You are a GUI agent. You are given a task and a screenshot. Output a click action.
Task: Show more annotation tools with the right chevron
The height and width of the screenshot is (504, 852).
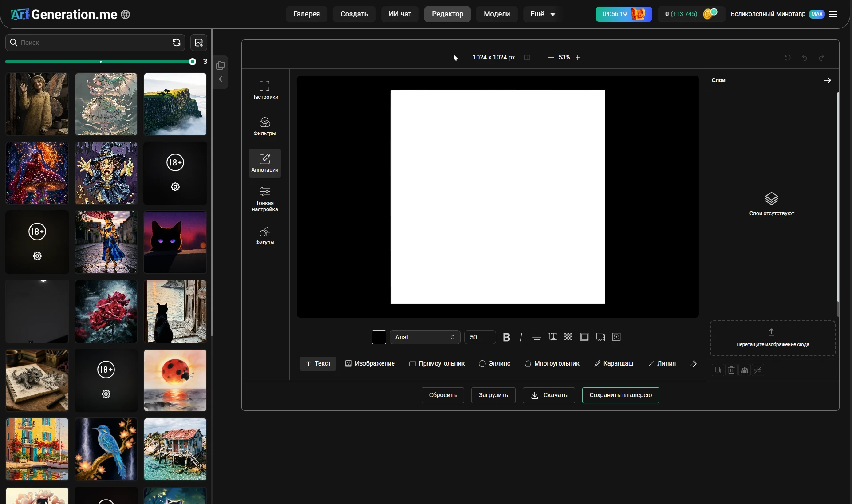(694, 364)
